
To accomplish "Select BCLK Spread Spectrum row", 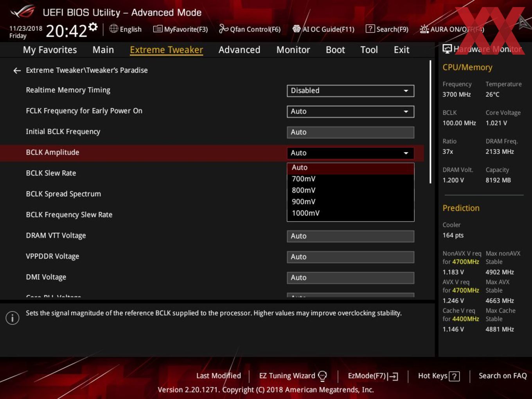I will (63, 194).
